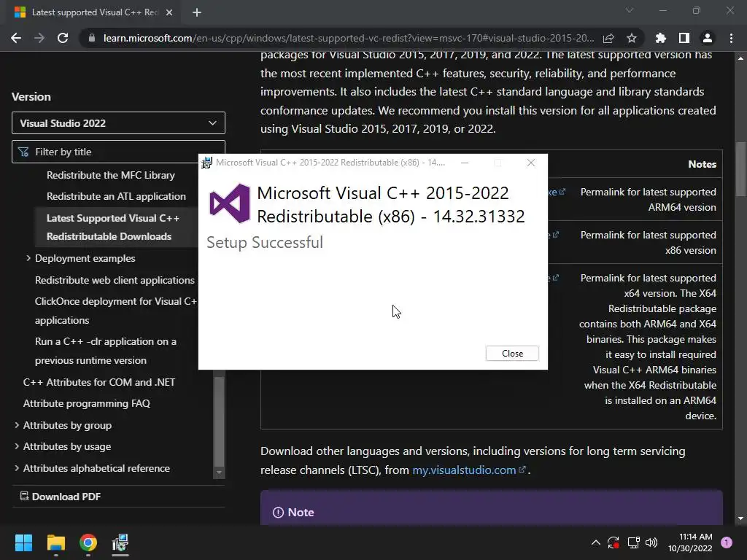Share this page using the share icon

coord(608,38)
